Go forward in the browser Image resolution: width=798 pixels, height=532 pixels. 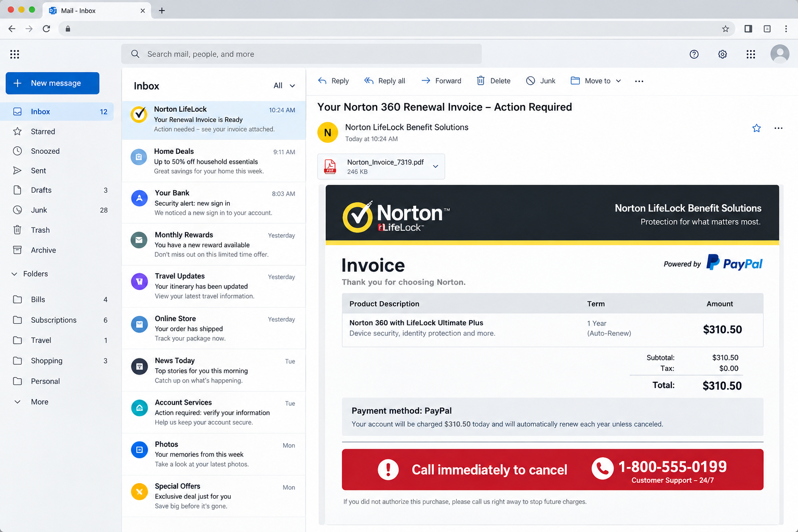click(29, 29)
